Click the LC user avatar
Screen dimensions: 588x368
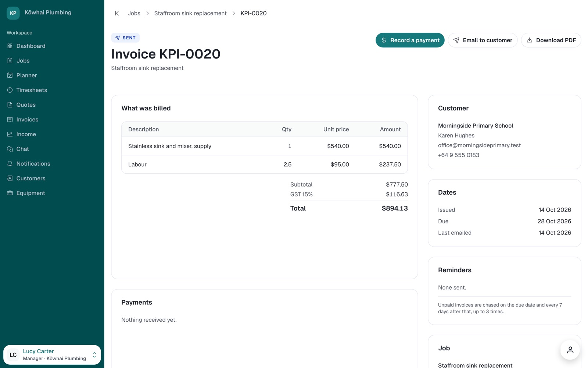pos(13,355)
